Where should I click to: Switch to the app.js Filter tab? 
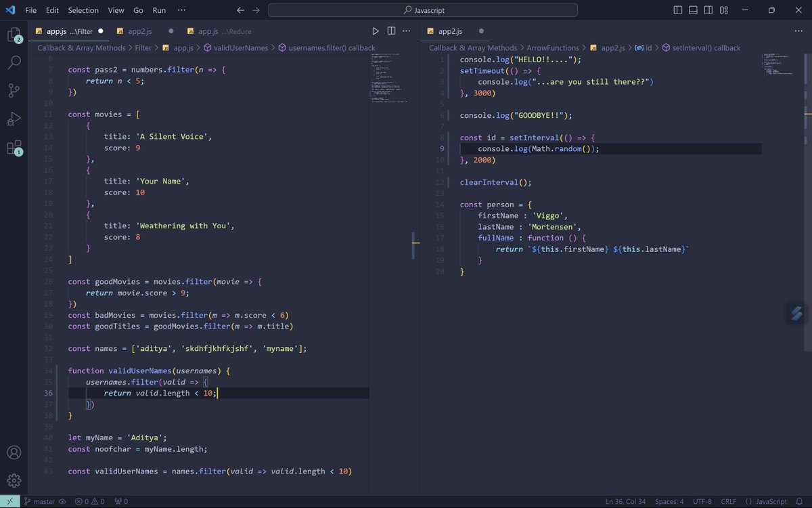(68, 31)
